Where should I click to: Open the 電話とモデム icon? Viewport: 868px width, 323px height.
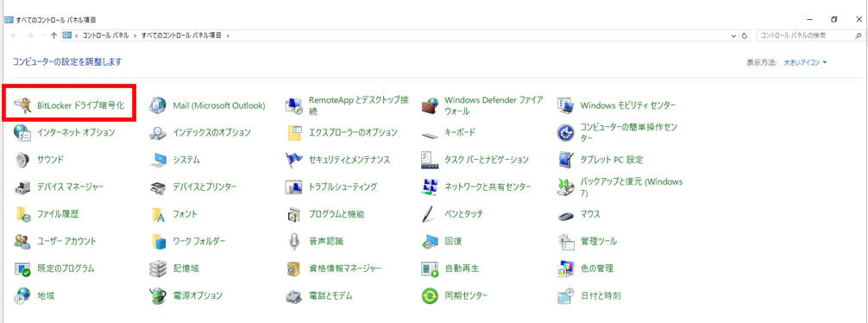point(293,296)
